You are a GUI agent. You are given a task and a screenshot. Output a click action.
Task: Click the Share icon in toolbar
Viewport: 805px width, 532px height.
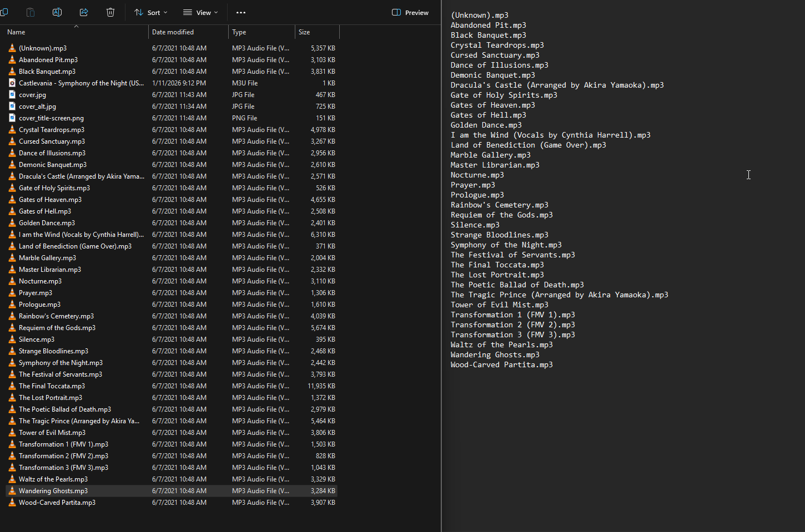click(84, 12)
